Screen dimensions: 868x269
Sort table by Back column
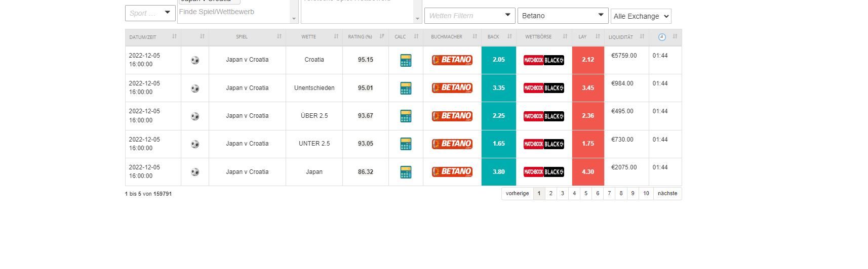[x=499, y=37]
